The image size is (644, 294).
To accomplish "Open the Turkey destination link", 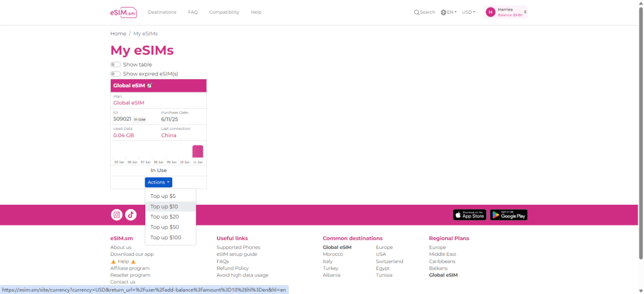I will 331,268.
